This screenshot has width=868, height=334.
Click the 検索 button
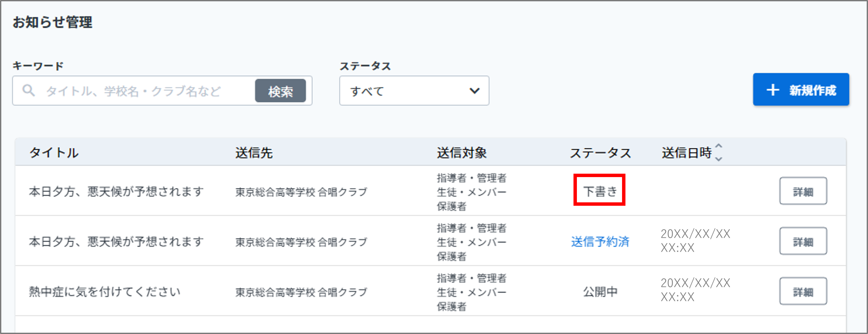click(280, 91)
